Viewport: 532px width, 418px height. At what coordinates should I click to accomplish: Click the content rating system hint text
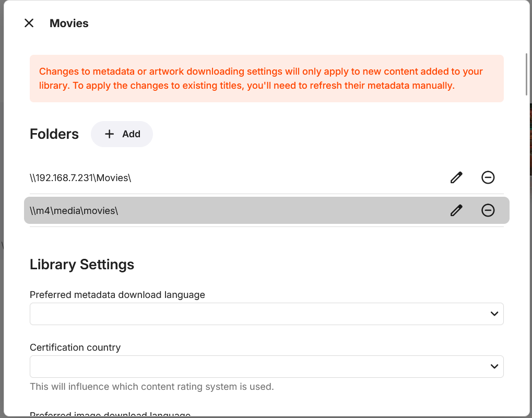[151, 387]
